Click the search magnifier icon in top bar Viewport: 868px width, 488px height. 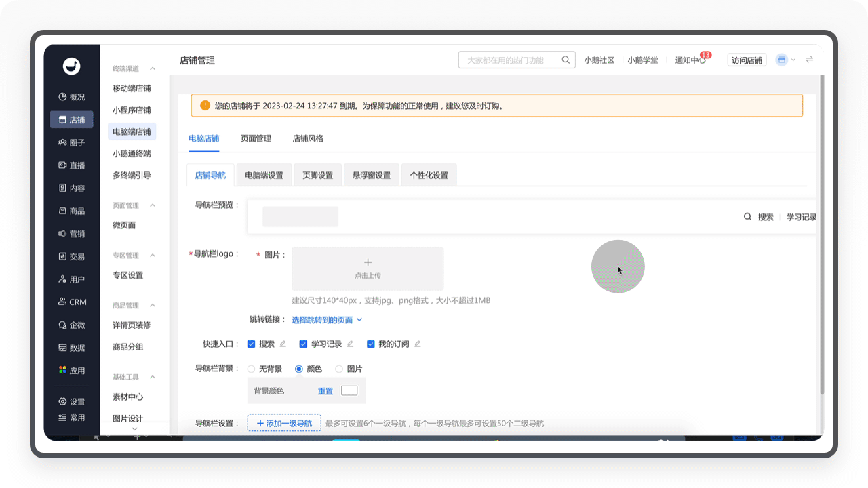tap(566, 60)
